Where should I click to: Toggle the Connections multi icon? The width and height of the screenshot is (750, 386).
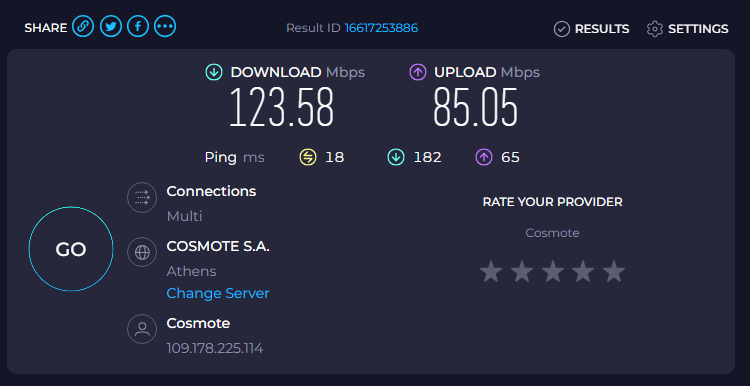tap(142, 197)
